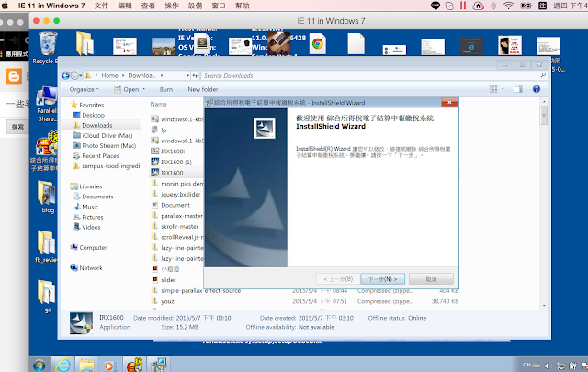Click the 撰寫 button in the left window
The width and height of the screenshot is (588, 372).
tap(17, 127)
